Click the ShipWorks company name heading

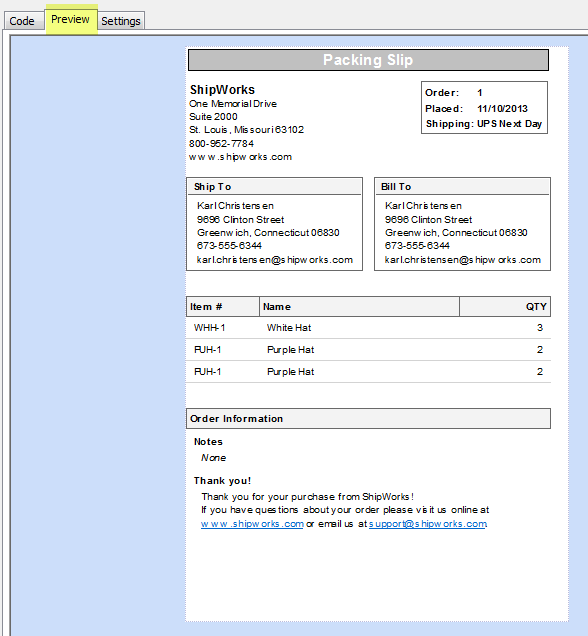pyautogui.click(x=222, y=90)
